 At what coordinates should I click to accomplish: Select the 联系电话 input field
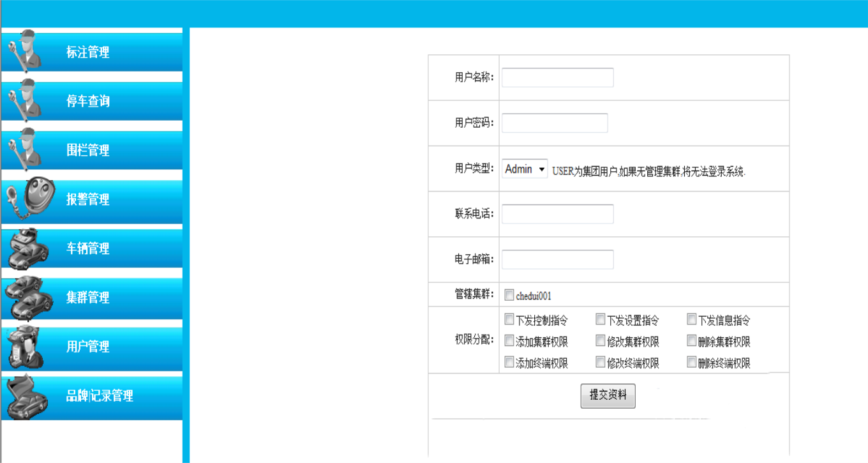pyautogui.click(x=557, y=214)
